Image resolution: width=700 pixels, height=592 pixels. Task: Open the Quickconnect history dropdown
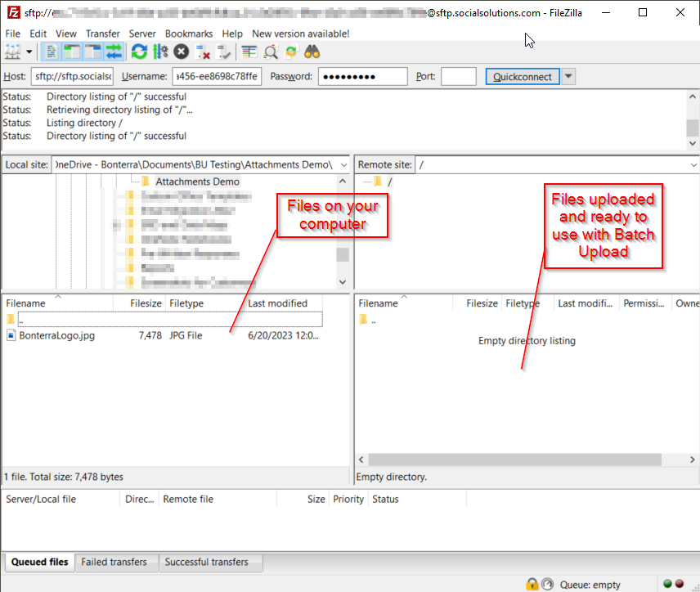coord(568,76)
